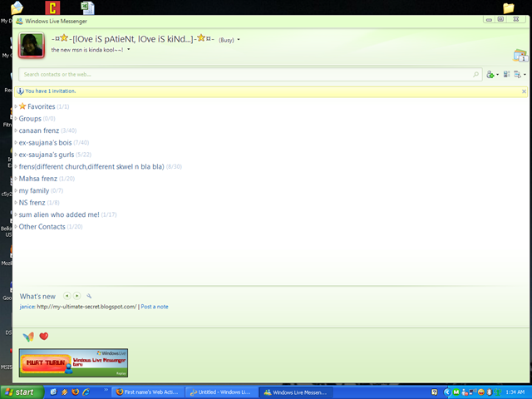Screen dimensions: 532x399
Task: Edit the personal message 'the new msn is kinda kool'
Action: pos(87,50)
